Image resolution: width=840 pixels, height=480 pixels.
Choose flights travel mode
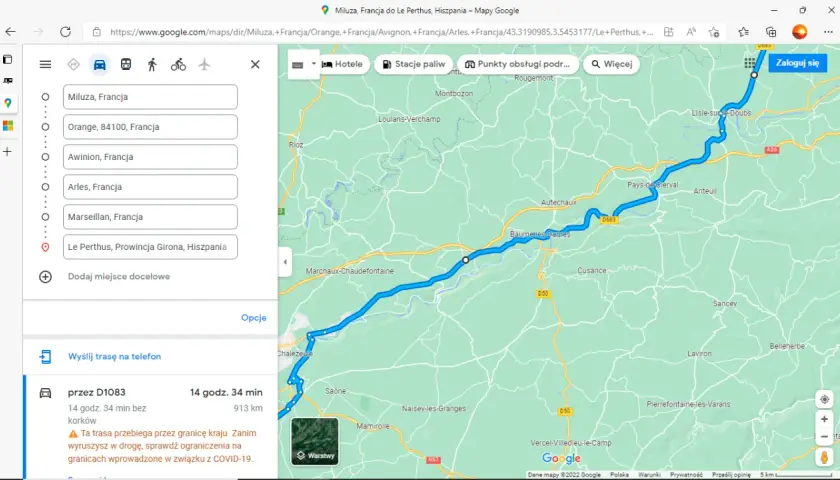204,65
